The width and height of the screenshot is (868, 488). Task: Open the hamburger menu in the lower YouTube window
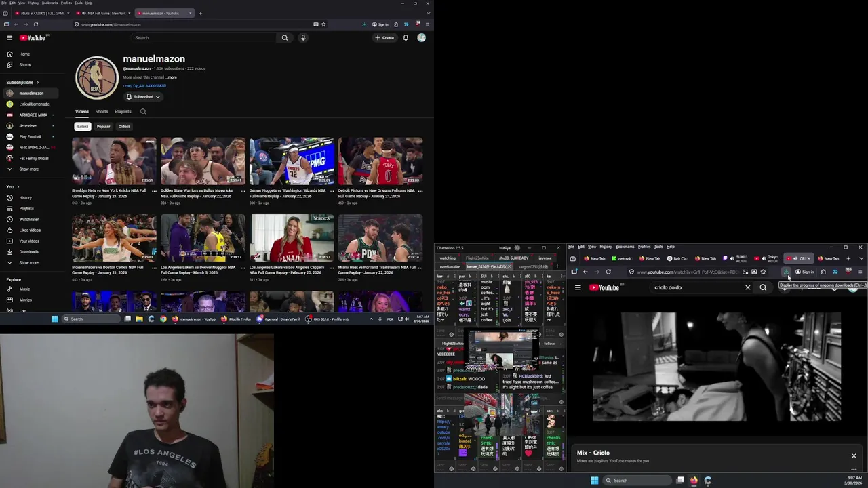point(578,287)
